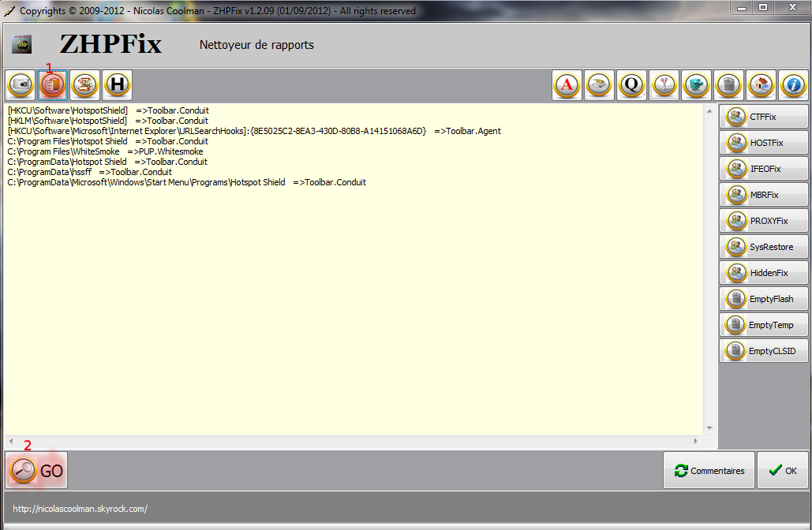
Task: Click the black letter H icon
Action: [x=117, y=84]
